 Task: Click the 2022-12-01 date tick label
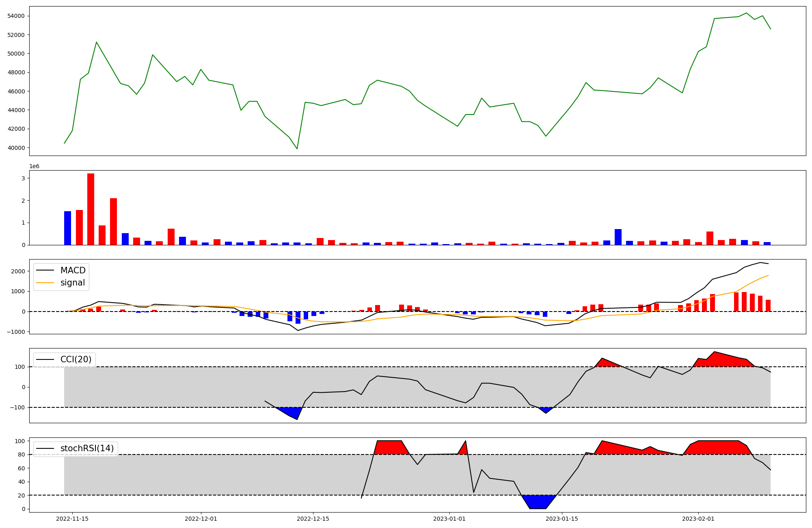coord(201,519)
